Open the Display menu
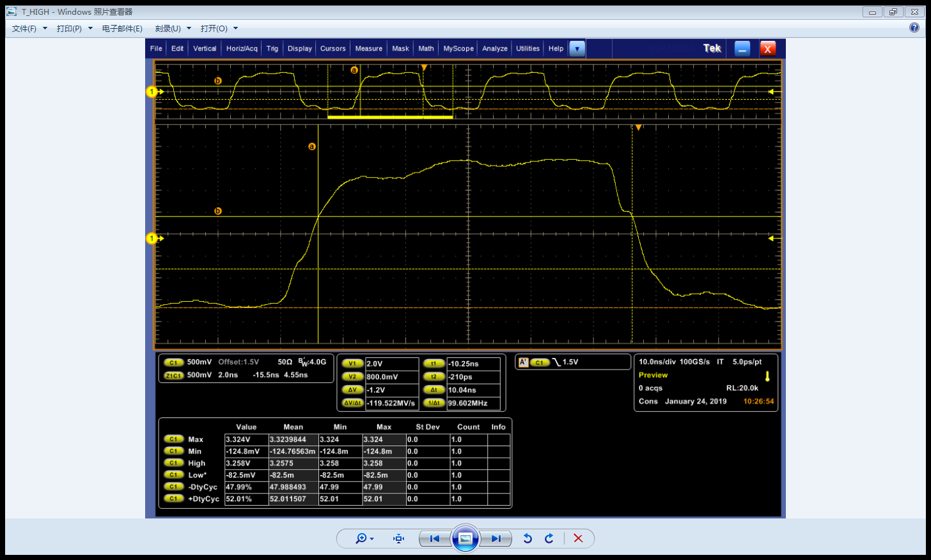Screen dimensions: 931x560 (300, 49)
